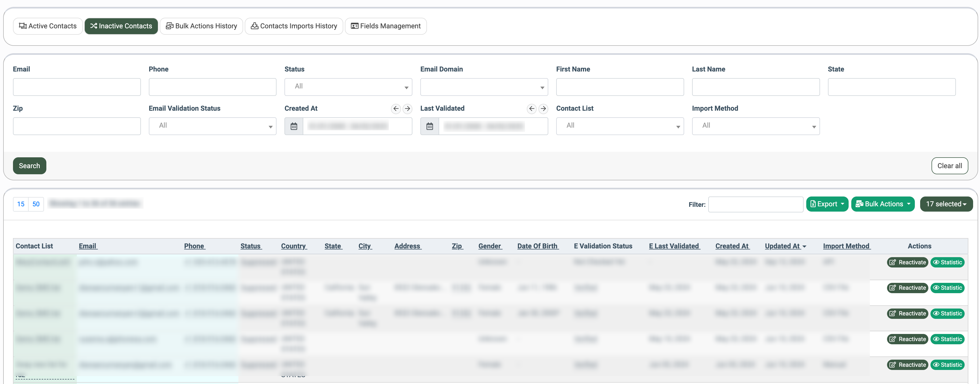Show 15 entries per page
Screen dimensions: 980x384
(21, 204)
